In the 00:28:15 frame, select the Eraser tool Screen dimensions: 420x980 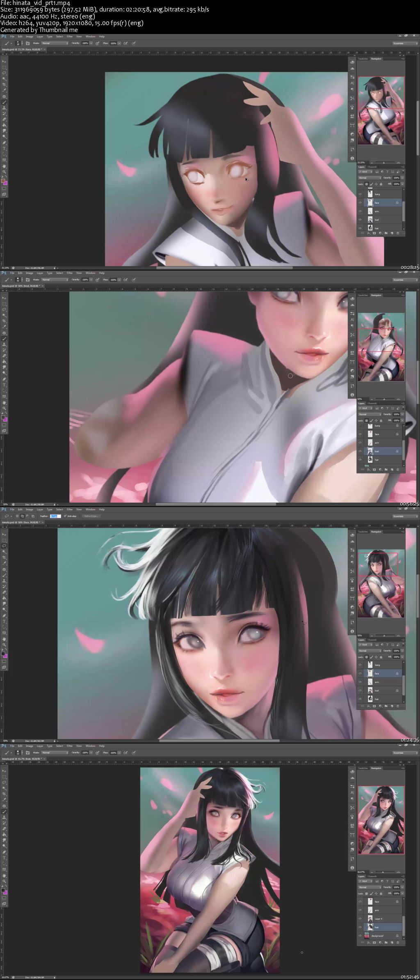pos(4,119)
